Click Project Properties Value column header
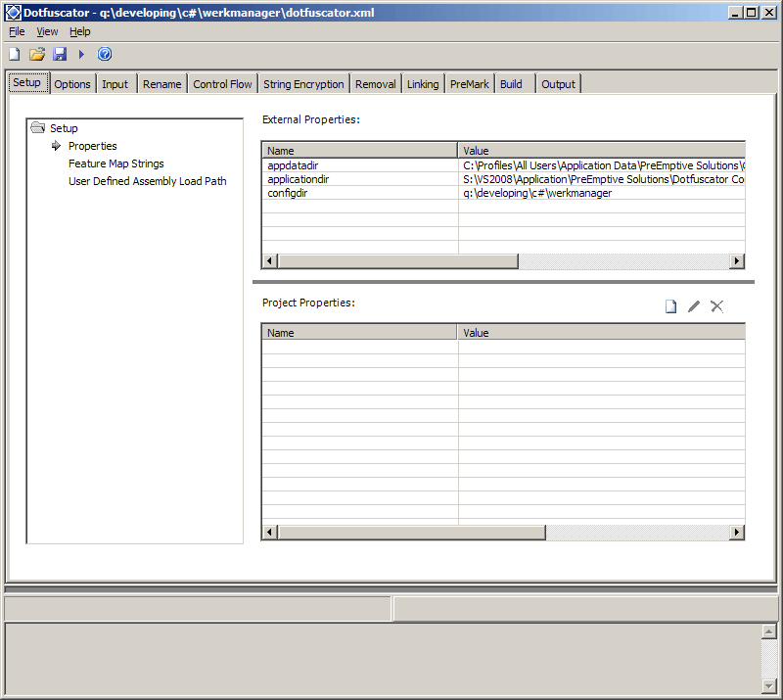 (x=601, y=332)
